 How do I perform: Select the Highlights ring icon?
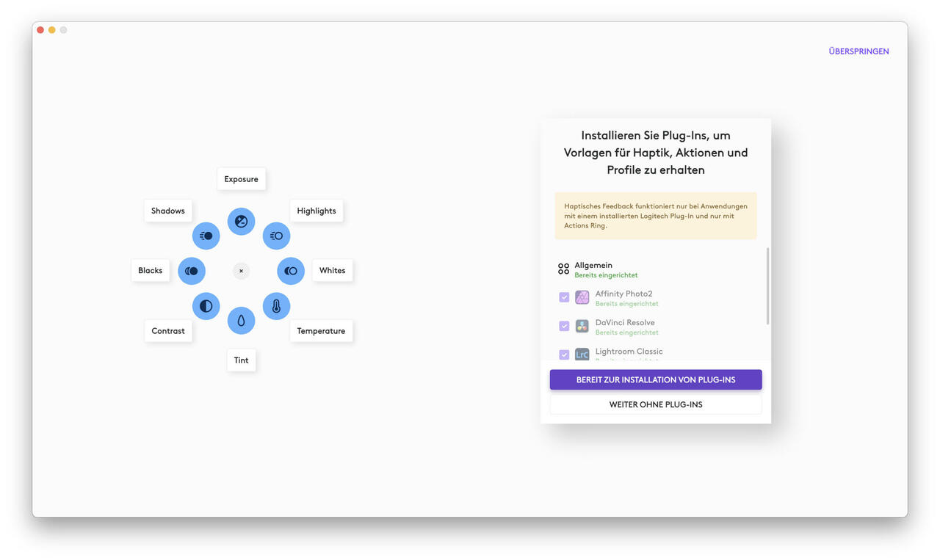[x=276, y=236]
